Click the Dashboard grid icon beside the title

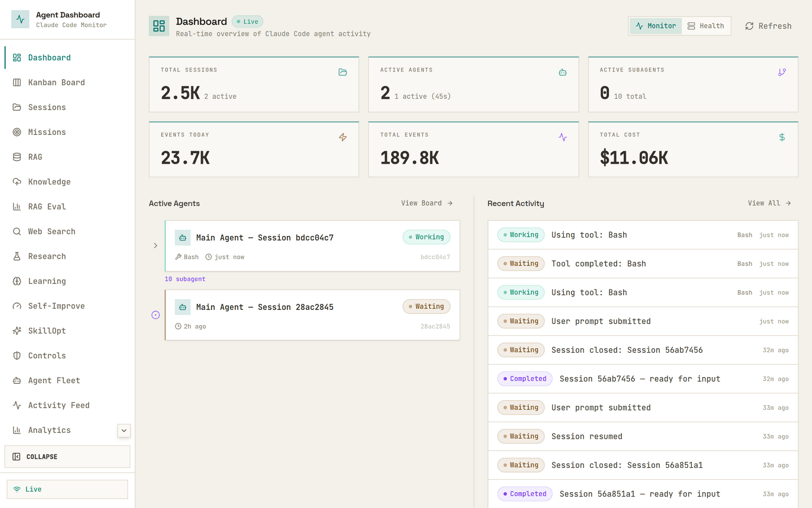[x=159, y=26]
